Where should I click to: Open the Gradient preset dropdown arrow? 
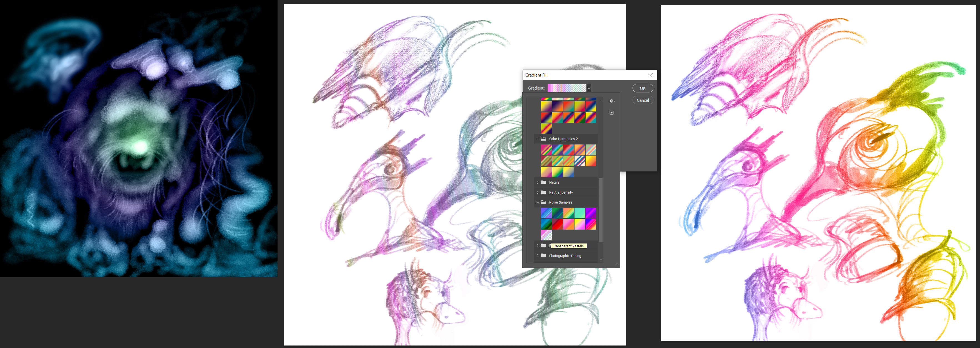pyautogui.click(x=589, y=88)
